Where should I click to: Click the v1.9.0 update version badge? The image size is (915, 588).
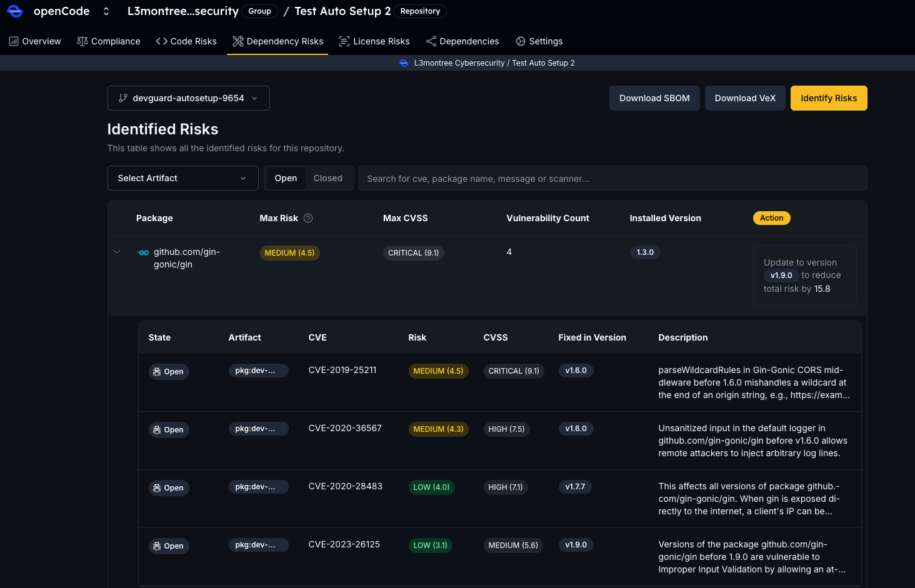[x=781, y=276]
